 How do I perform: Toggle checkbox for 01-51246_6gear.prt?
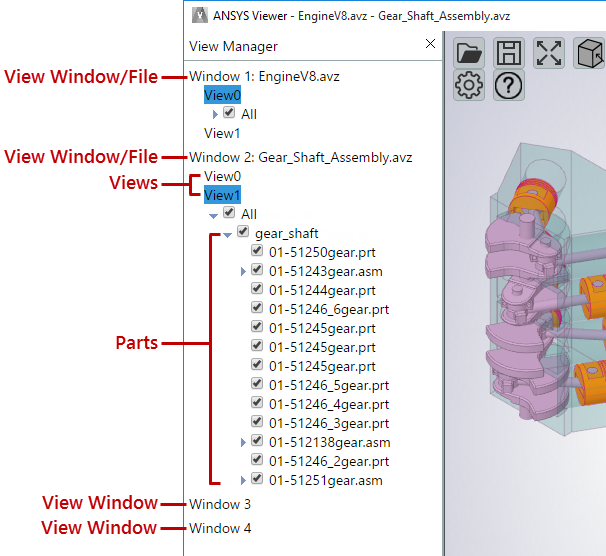[257, 308]
